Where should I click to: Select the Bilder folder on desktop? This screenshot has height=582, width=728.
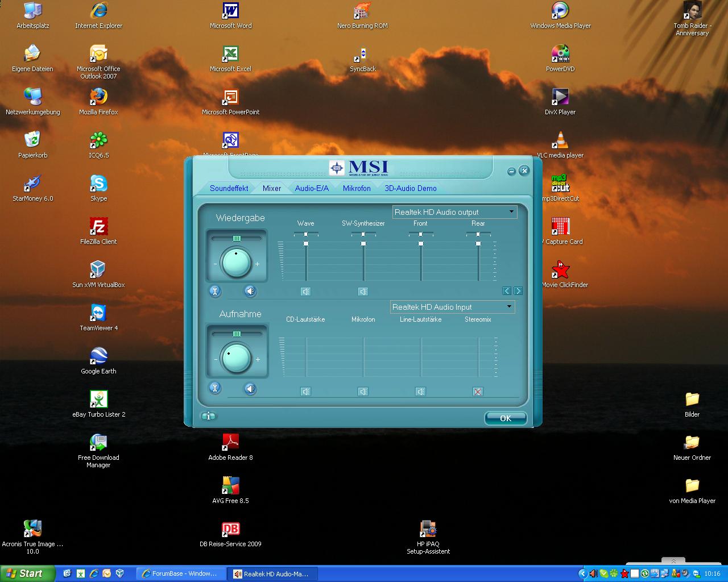tap(692, 405)
